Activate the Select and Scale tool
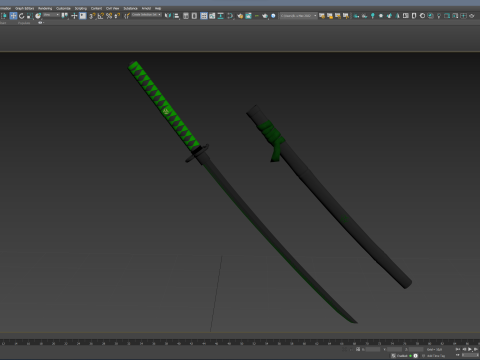The image size is (480, 360). (29, 16)
